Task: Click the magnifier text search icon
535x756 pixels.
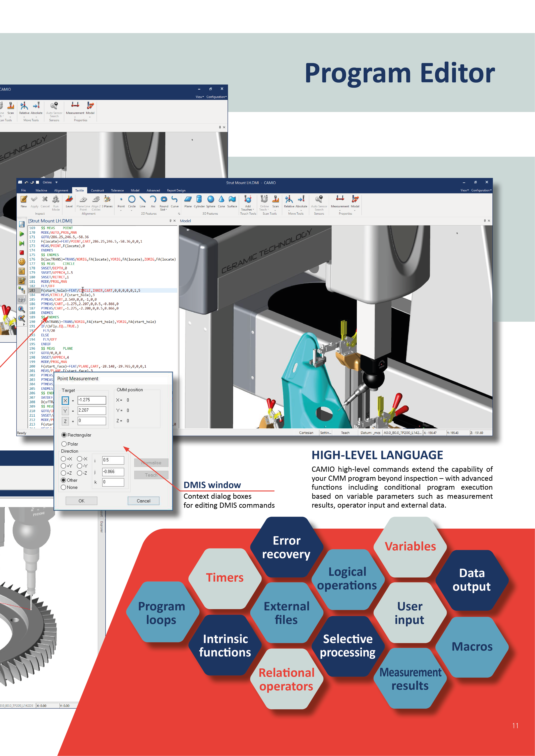Action: click(x=22, y=309)
